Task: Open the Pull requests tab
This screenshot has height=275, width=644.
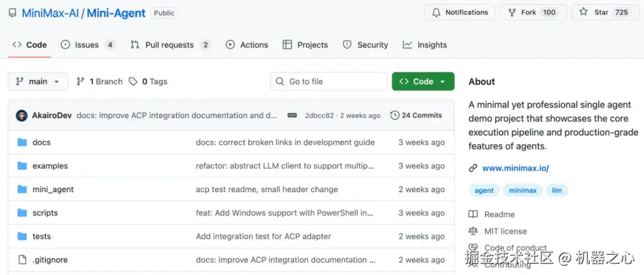Action: pyautogui.click(x=170, y=45)
